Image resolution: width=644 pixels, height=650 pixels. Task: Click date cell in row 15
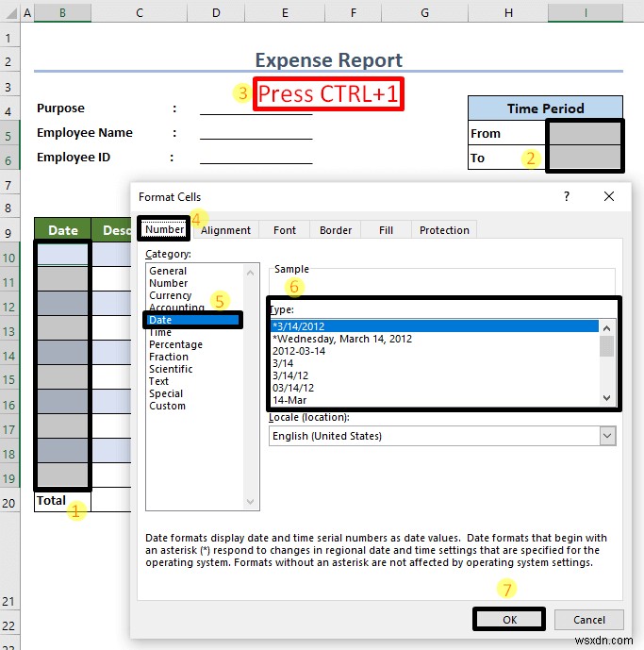[62, 376]
